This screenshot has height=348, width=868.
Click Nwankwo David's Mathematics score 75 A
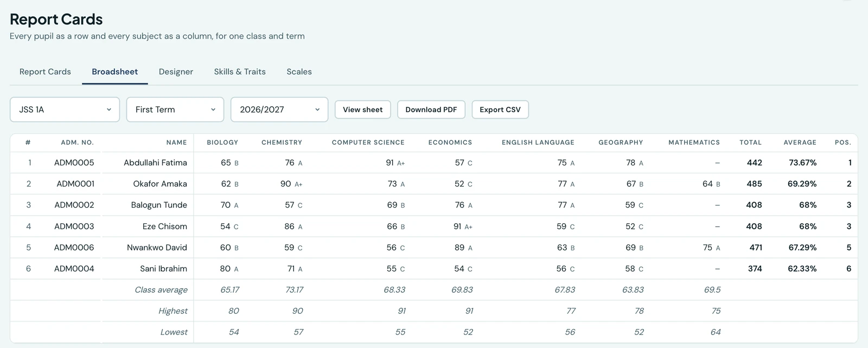pyautogui.click(x=711, y=247)
